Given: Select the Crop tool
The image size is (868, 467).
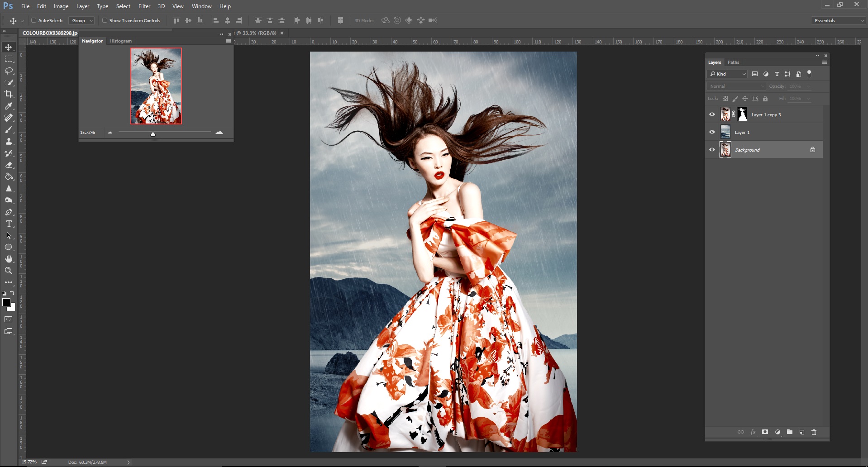Looking at the screenshot, I should [9, 94].
